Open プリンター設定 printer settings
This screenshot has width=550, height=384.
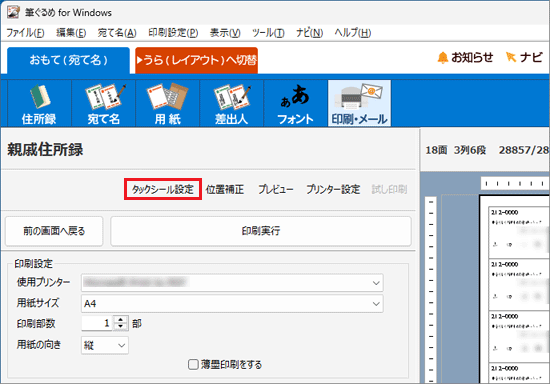pos(333,189)
